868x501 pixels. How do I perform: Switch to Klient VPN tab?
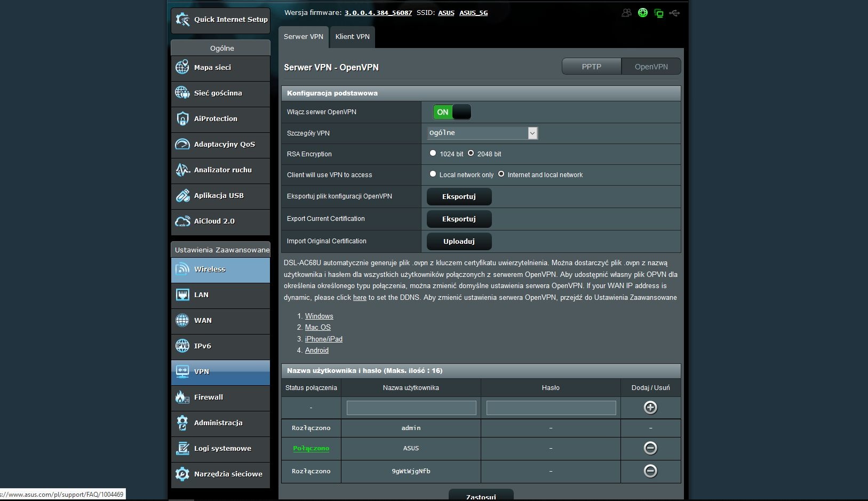point(353,37)
